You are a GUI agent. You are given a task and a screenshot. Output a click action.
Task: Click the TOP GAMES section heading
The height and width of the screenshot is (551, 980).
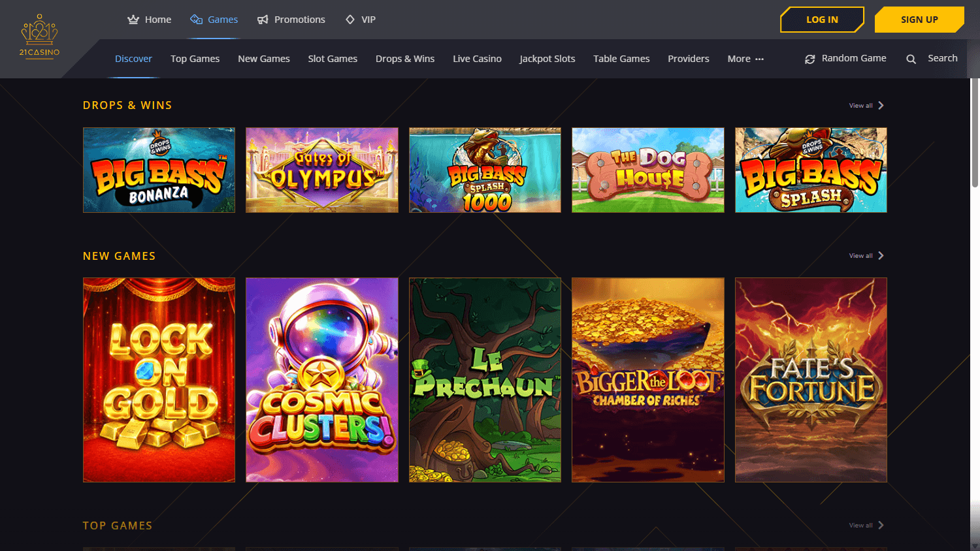coord(118,526)
